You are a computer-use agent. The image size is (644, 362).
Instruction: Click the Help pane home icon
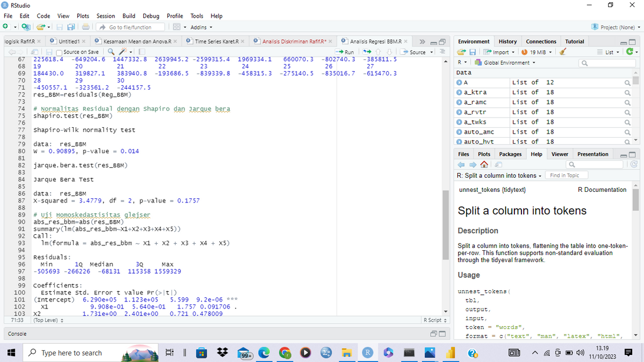[x=484, y=165]
